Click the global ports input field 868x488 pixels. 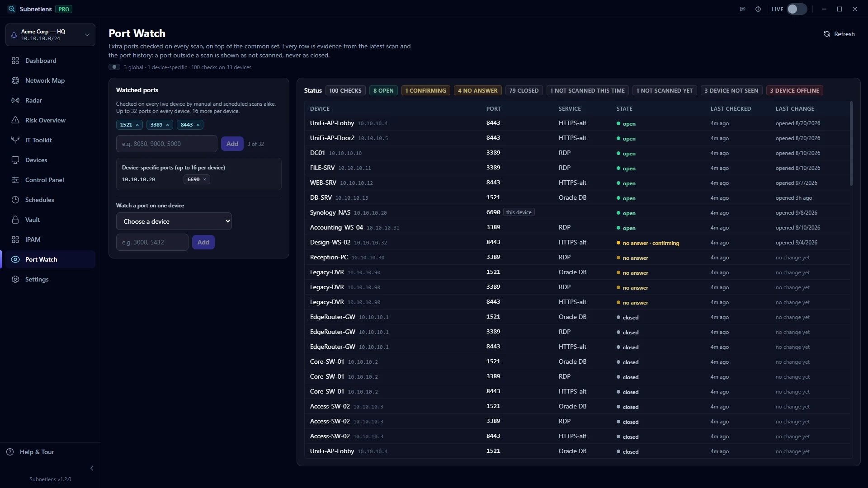[x=167, y=144]
